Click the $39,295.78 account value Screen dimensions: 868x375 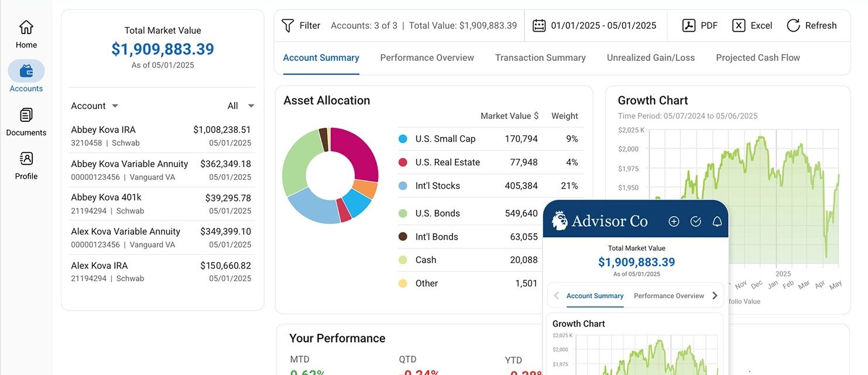[x=228, y=198]
